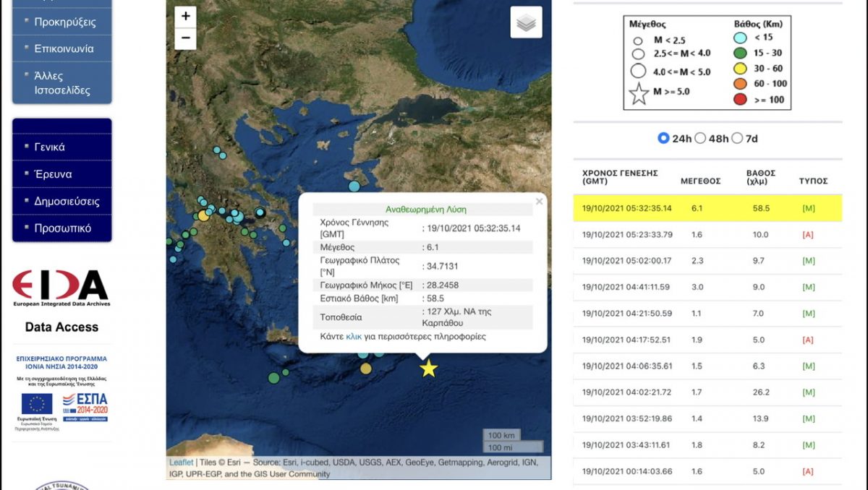Select the 48h time range

(700, 138)
